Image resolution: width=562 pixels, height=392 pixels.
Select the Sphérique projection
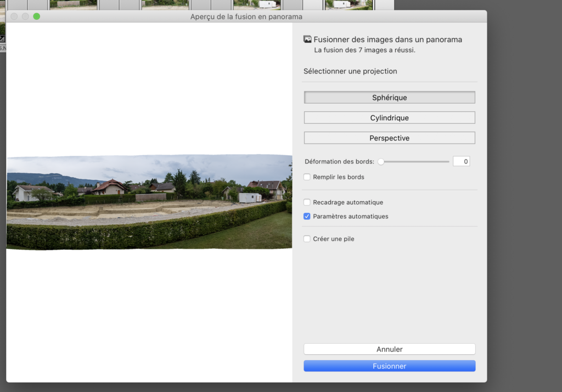coord(389,98)
